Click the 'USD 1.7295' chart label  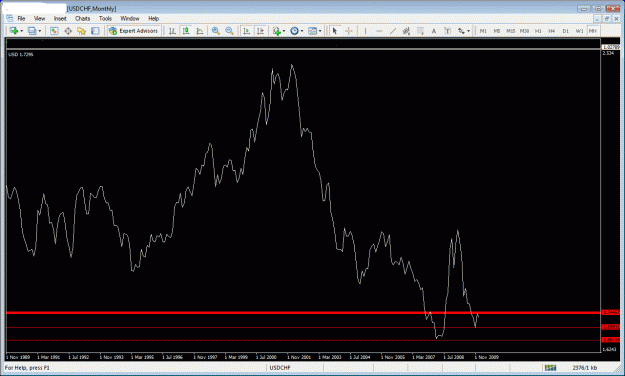pos(21,54)
